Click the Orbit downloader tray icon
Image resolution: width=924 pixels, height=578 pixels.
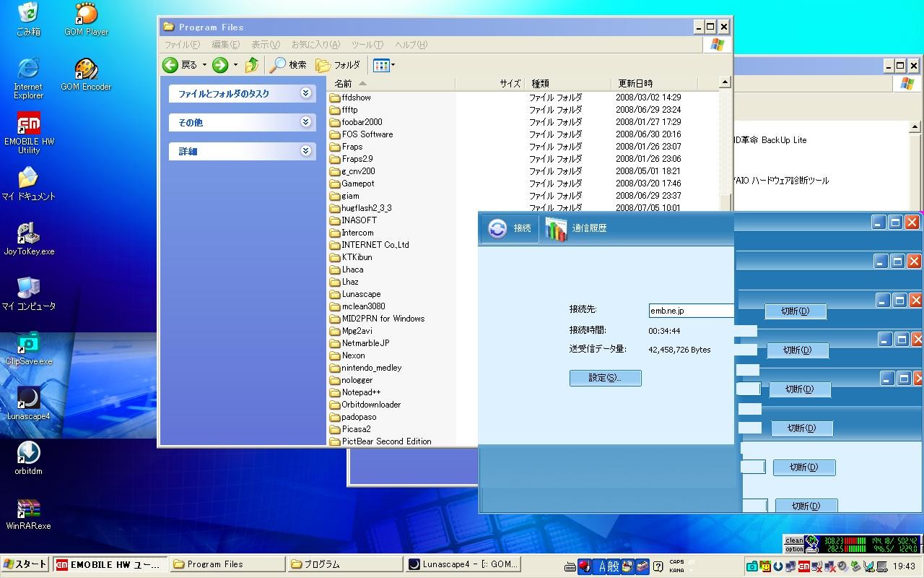[x=778, y=566]
